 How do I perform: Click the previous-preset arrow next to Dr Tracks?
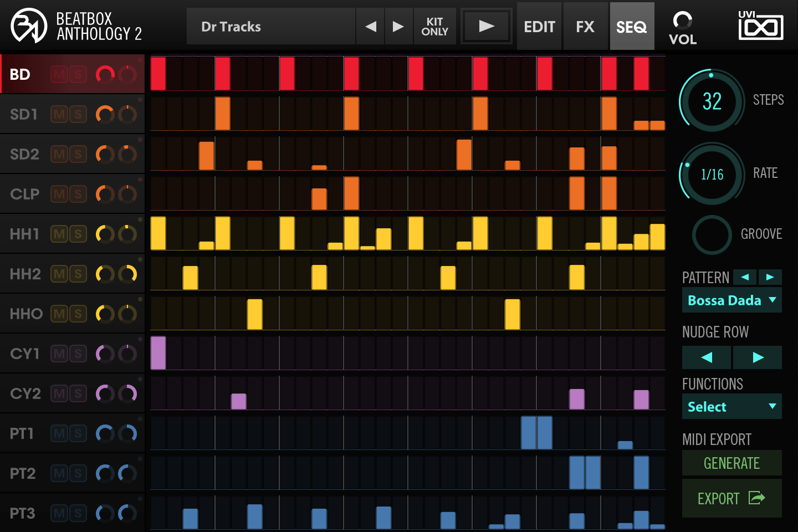coord(370,25)
